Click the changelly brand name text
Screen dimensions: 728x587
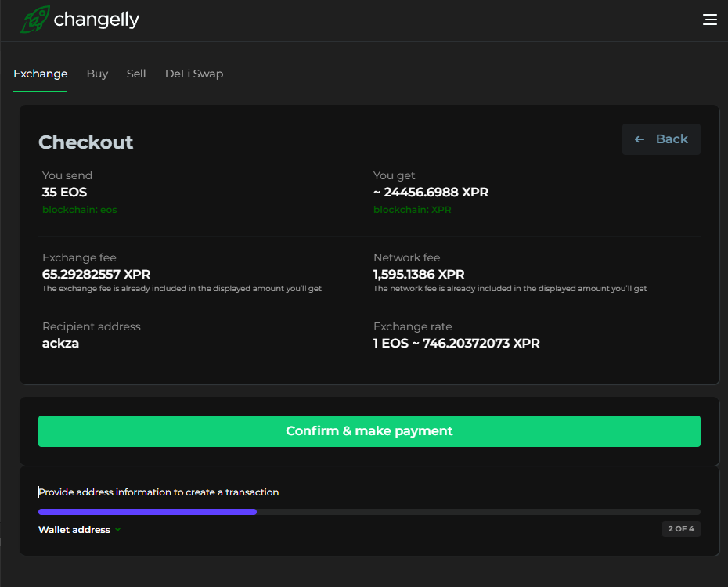pyautogui.click(x=96, y=20)
